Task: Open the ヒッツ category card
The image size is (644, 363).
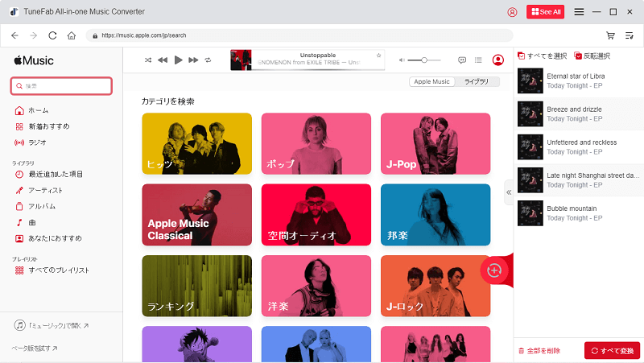Action: 196,144
